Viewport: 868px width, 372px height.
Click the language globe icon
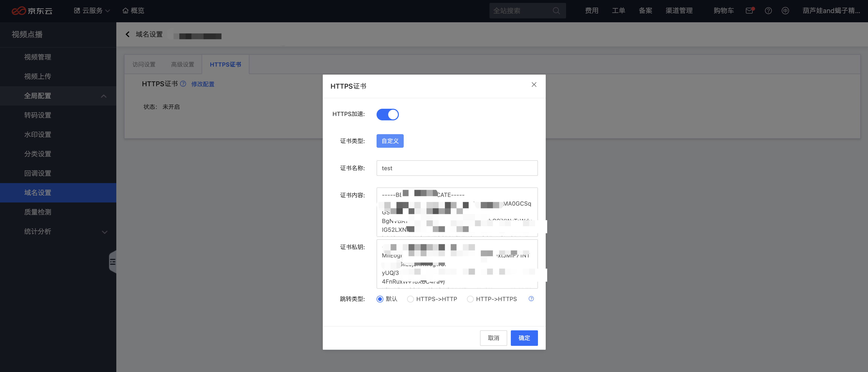pos(785,11)
